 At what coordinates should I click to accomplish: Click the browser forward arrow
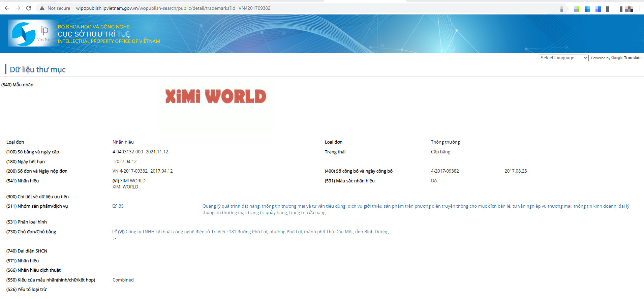18,8
